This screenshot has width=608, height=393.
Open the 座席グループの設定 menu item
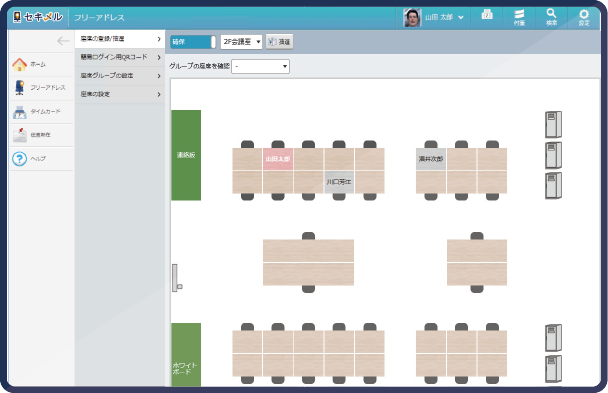120,76
